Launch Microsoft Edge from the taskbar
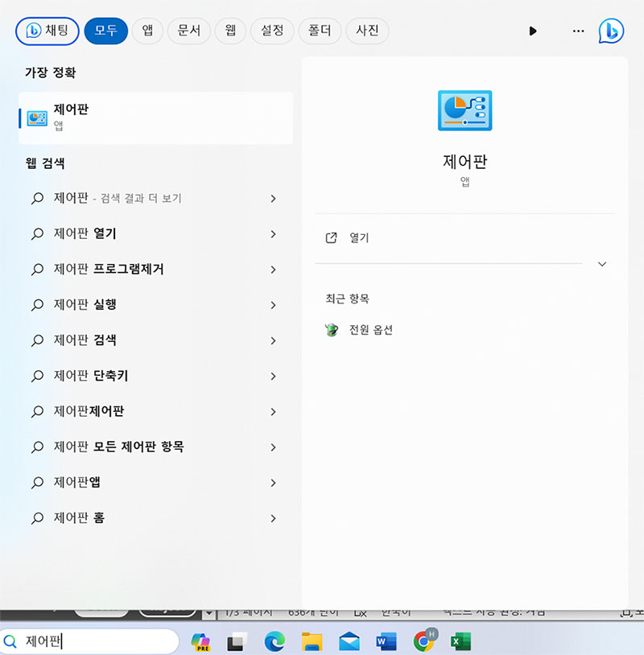Screen dimensions: 644x655 (275, 641)
